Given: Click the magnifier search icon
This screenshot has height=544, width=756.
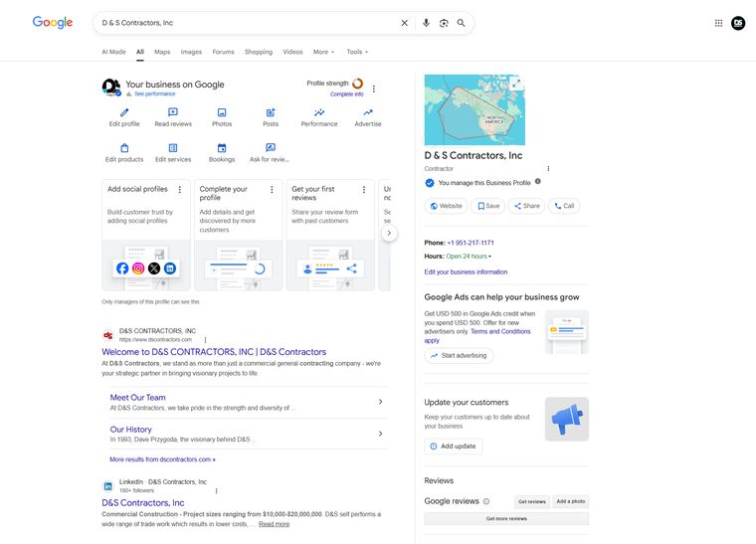Looking at the screenshot, I should pyautogui.click(x=461, y=23).
